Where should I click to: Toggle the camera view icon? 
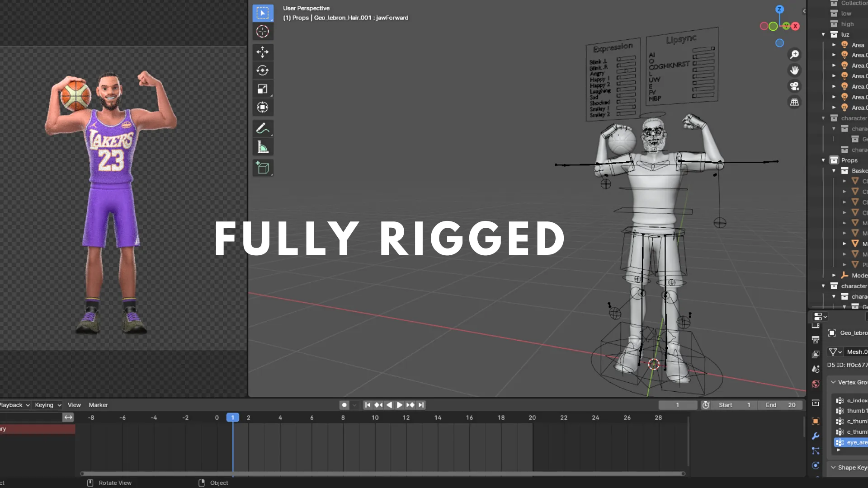coord(794,86)
